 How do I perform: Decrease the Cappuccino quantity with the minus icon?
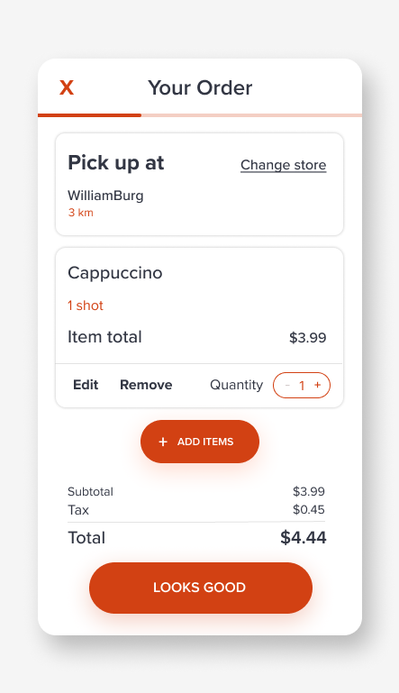pyautogui.click(x=288, y=385)
